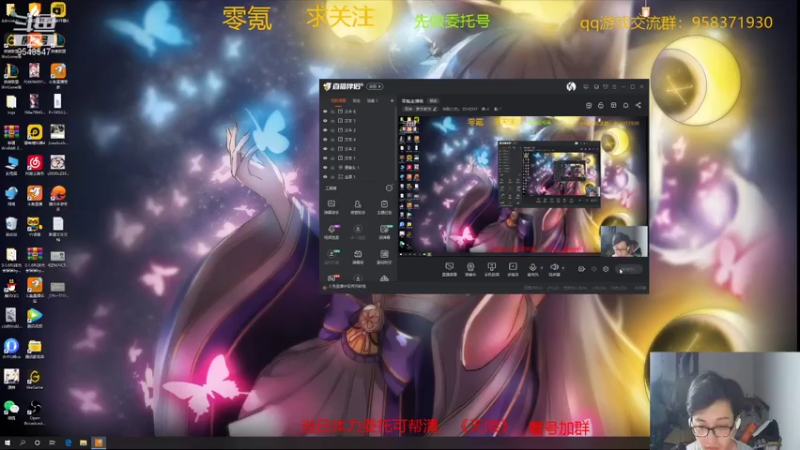Switch to the second scene tab
This screenshot has height=450, width=800.
tap(357, 101)
